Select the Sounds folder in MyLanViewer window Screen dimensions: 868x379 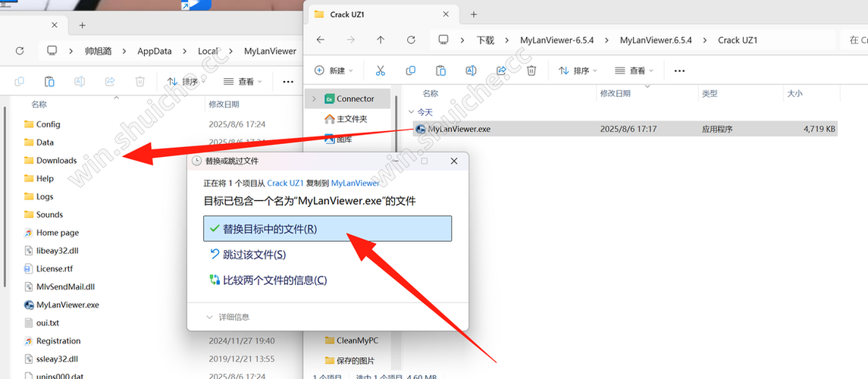click(x=44, y=214)
